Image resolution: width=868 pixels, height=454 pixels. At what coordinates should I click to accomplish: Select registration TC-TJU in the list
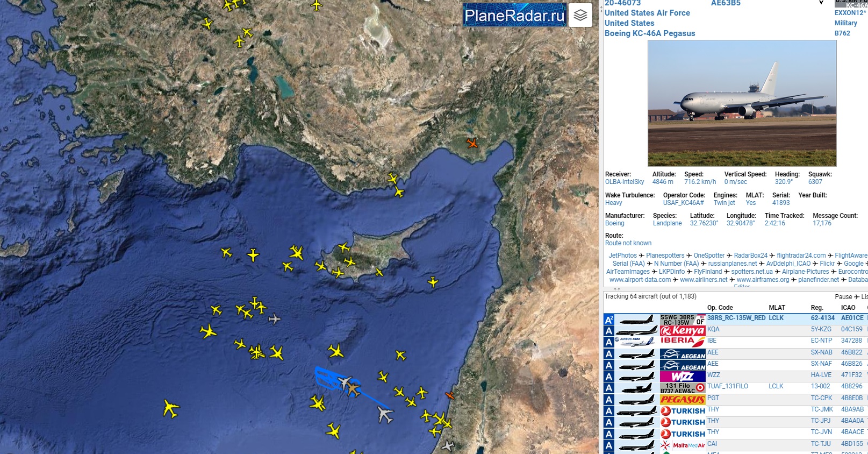pos(820,444)
